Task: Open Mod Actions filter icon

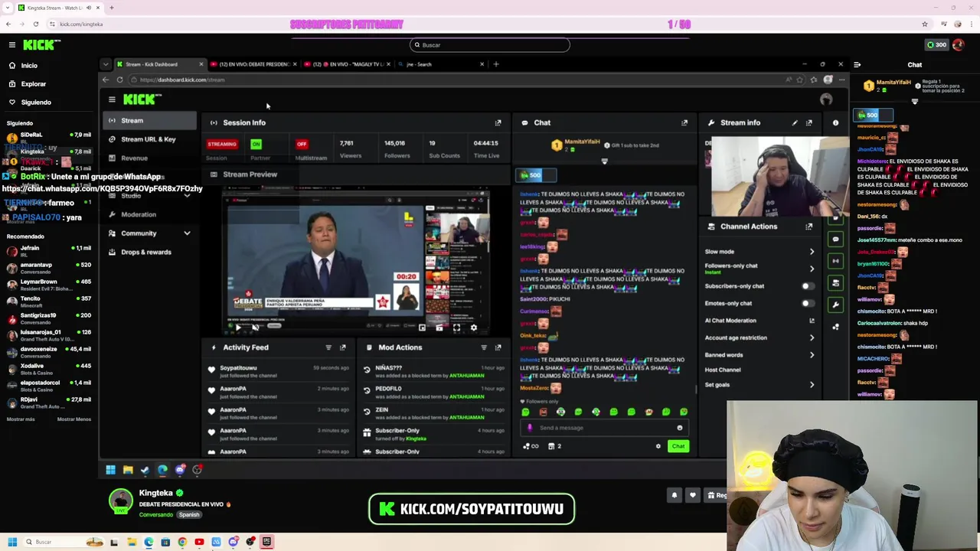Action: tap(483, 347)
